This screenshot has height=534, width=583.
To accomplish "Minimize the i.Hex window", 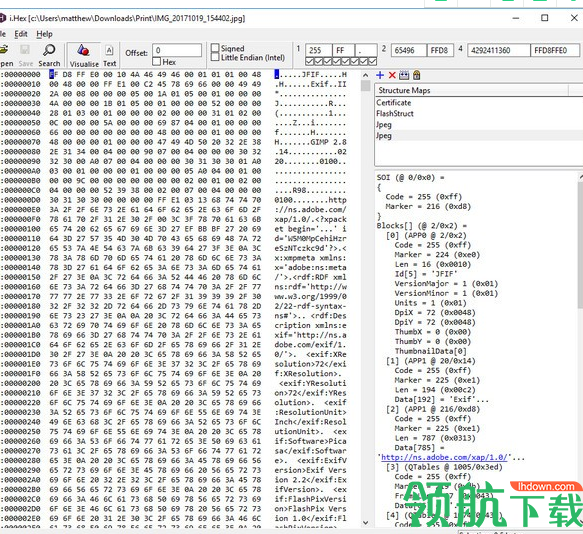I will [516, 17].
